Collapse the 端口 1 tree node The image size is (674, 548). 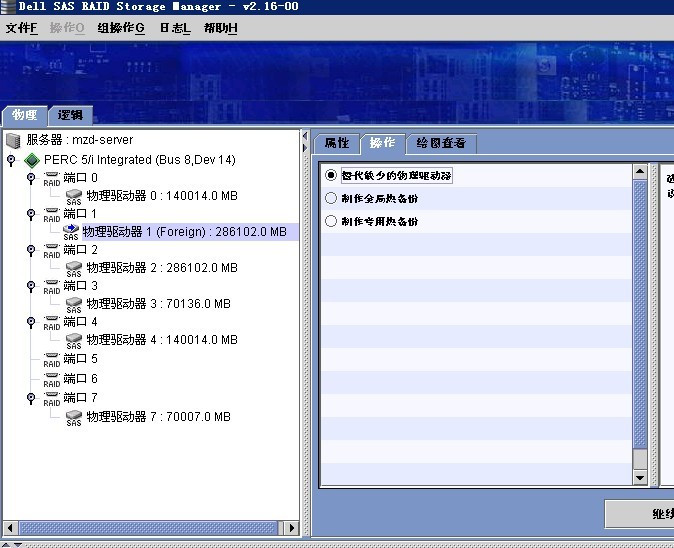coord(31,214)
